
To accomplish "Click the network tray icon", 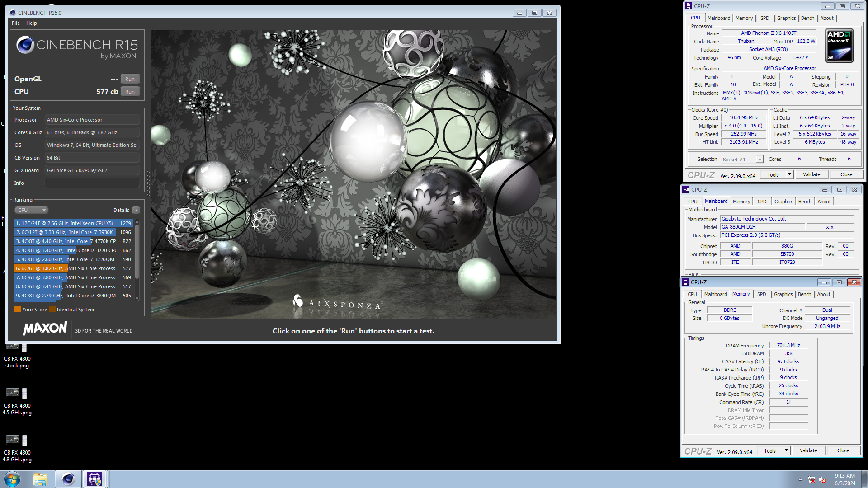I will pyautogui.click(x=811, y=480).
